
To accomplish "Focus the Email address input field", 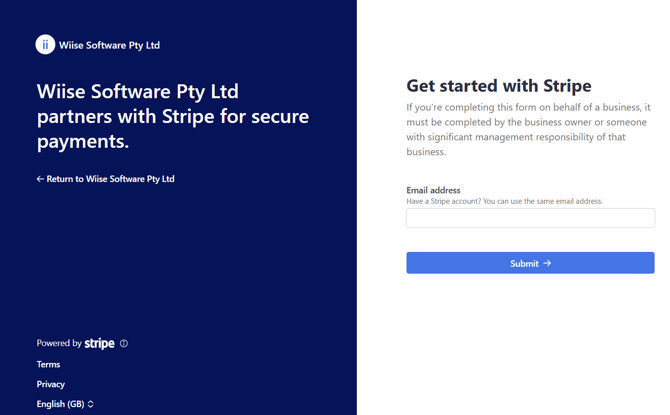I will coord(530,218).
